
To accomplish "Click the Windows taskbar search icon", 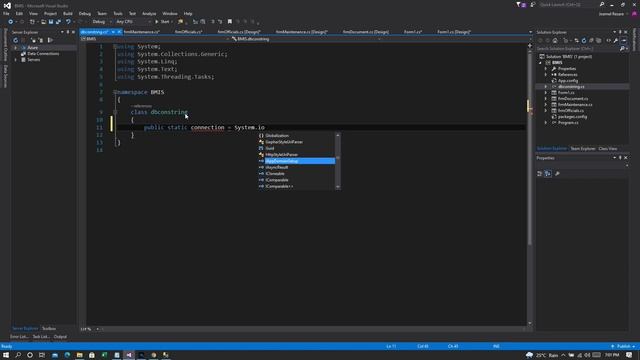I will click(x=18, y=355).
